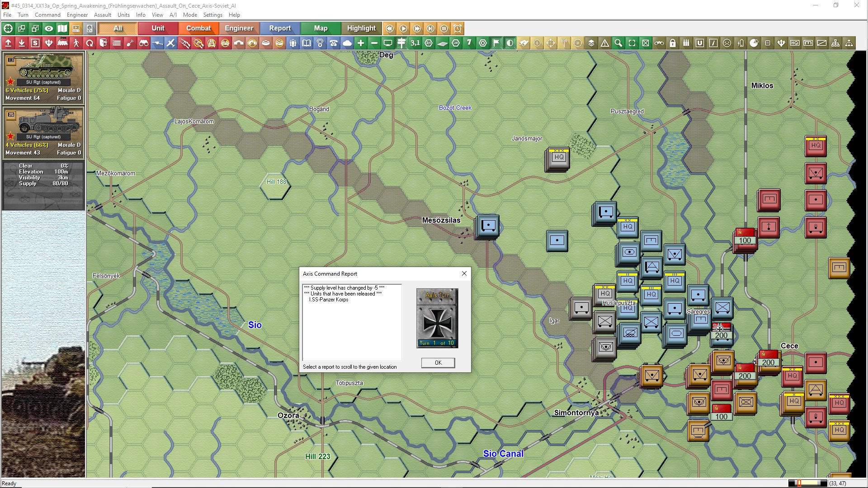868x488 pixels.
Task: Click the flag objectives icon
Action: [496, 43]
